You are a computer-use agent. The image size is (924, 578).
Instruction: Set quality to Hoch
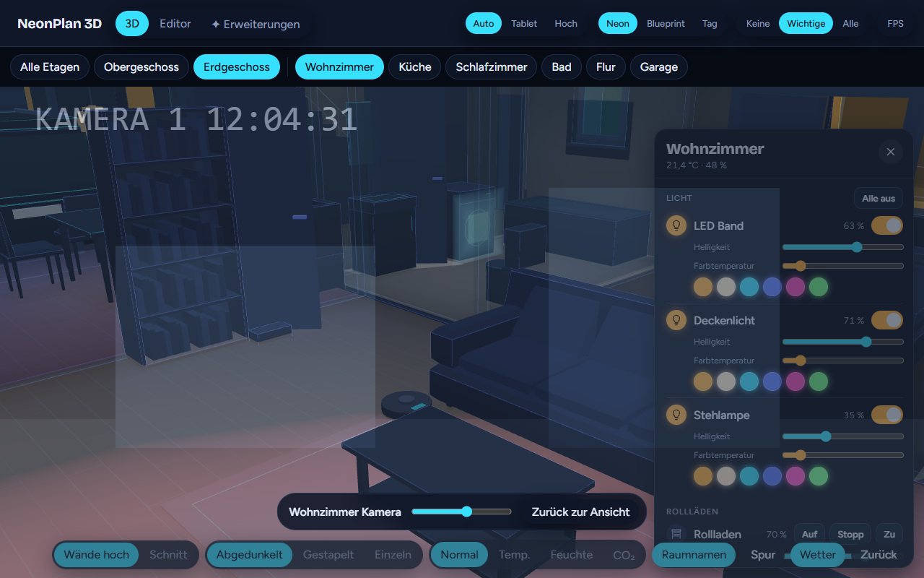pos(566,24)
